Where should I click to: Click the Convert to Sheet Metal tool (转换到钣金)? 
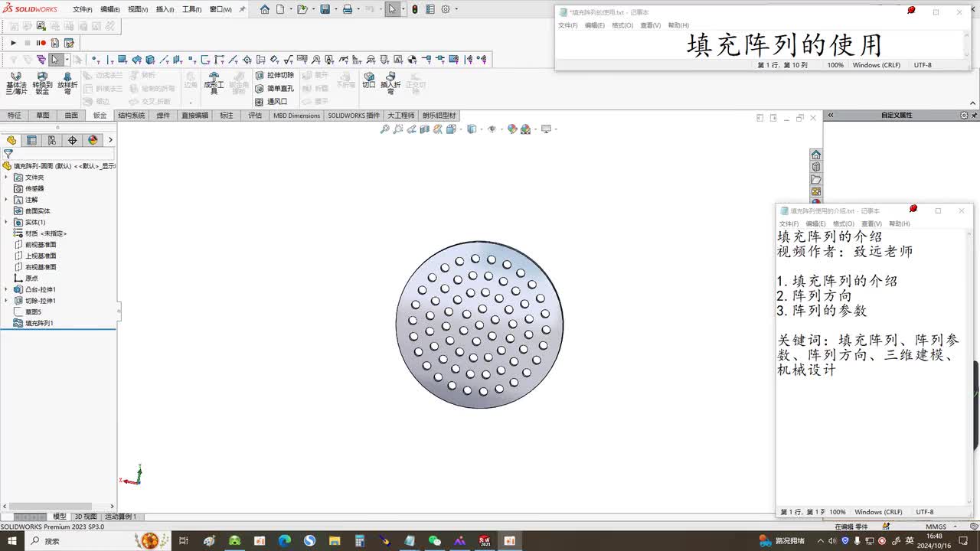(x=42, y=83)
